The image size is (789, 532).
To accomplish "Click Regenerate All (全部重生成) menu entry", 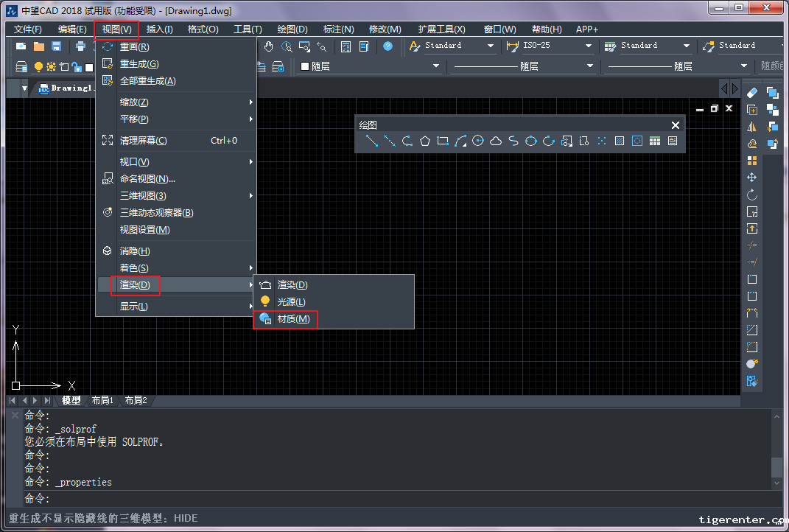I will point(147,81).
